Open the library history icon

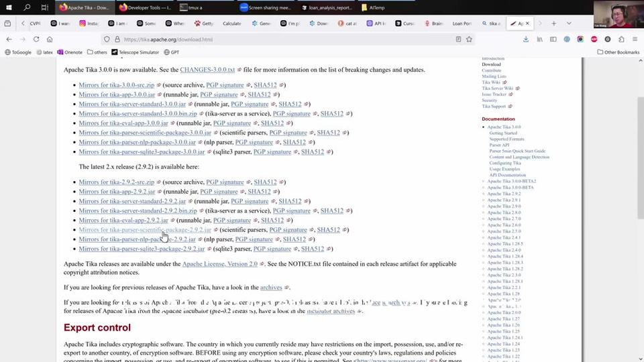click(539, 40)
